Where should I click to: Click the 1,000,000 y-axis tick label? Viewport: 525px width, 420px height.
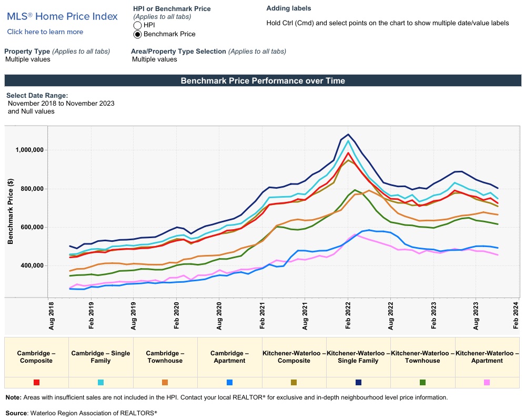(29, 150)
